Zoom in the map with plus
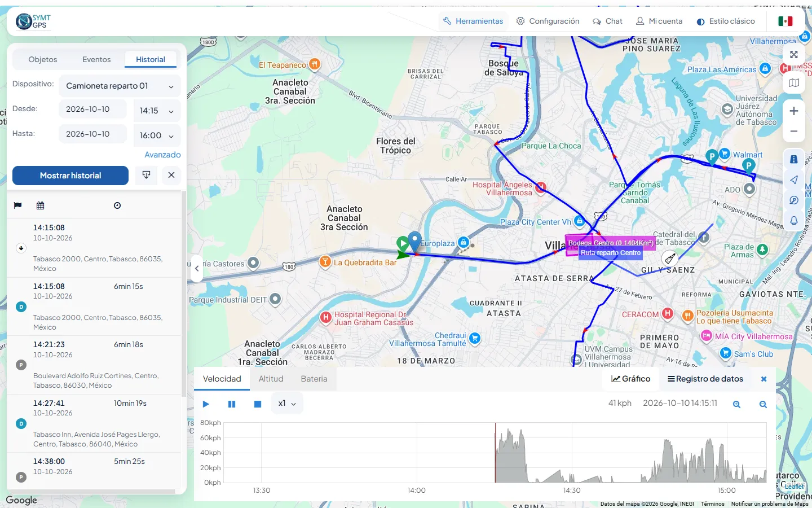 tap(793, 111)
